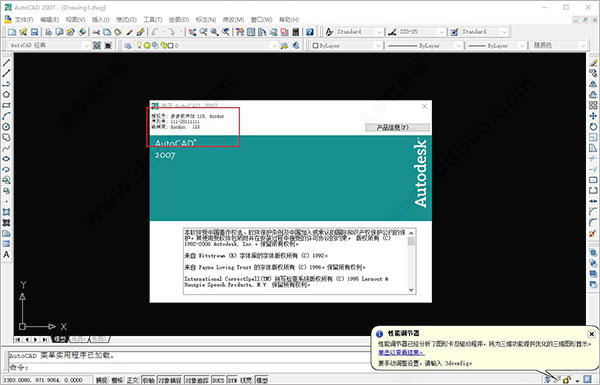The image size is (600, 385).
Task: Open the Standard text style dropdown
Action: (379, 32)
